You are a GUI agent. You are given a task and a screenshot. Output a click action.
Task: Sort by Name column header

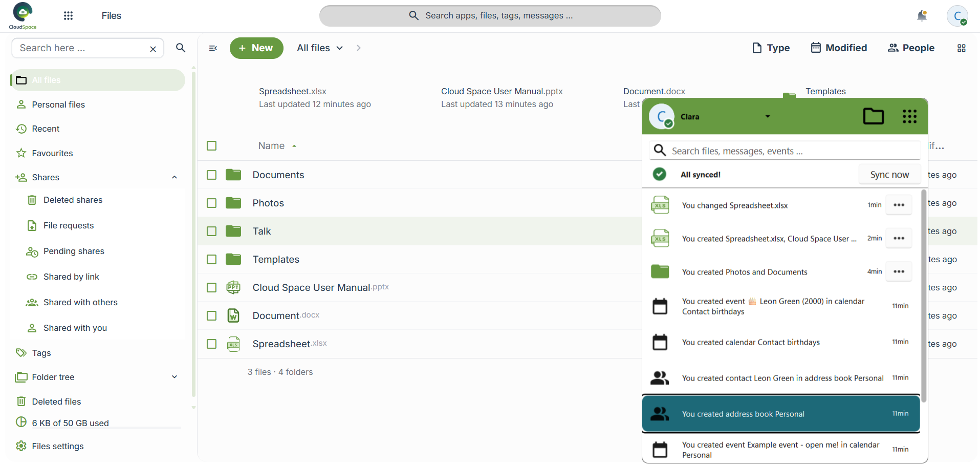(x=277, y=146)
